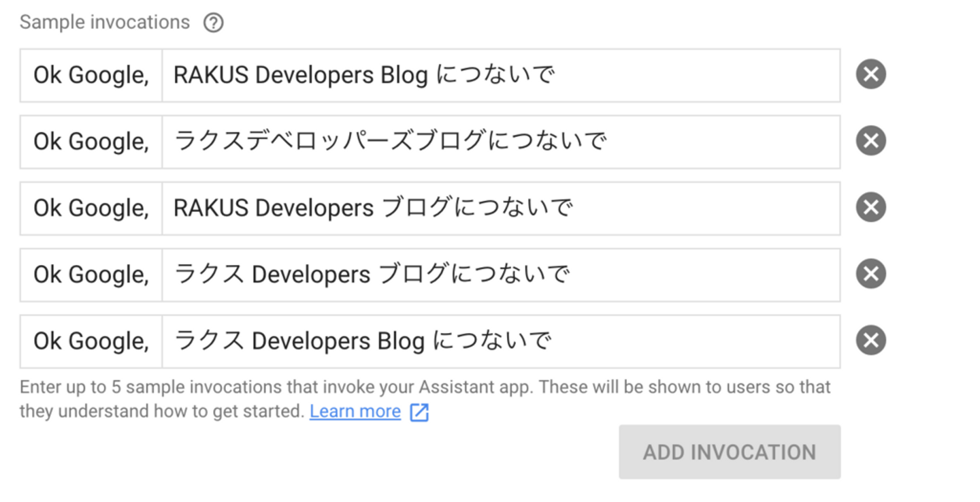Select the ラクス Developers ブログにつないで input
Screen dimensions: 980x502
[x=500, y=274]
